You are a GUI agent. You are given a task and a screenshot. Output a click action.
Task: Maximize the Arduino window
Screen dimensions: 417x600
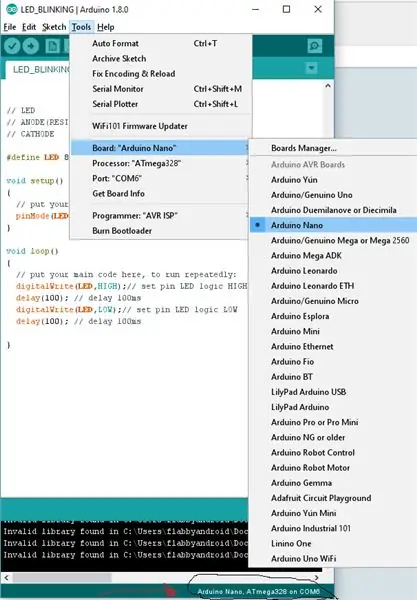pos(286,9)
